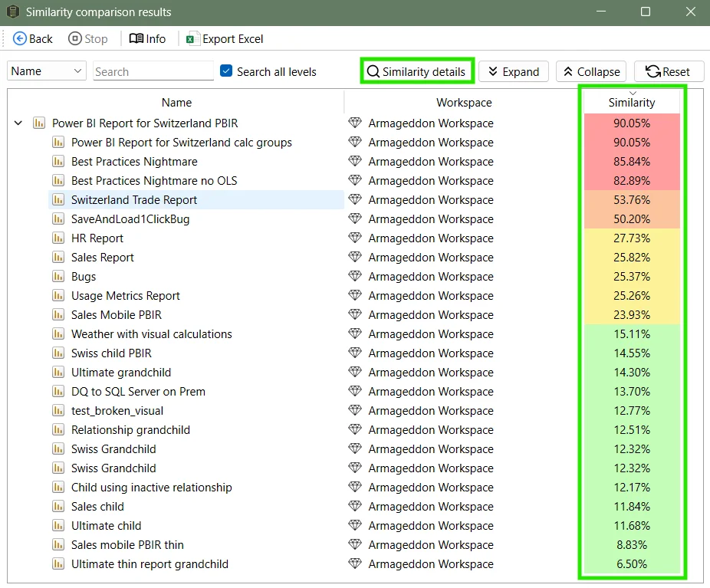The height and width of the screenshot is (588, 710).
Task: Click report icon beside Sales Mobile PBIR
Action: (58, 314)
